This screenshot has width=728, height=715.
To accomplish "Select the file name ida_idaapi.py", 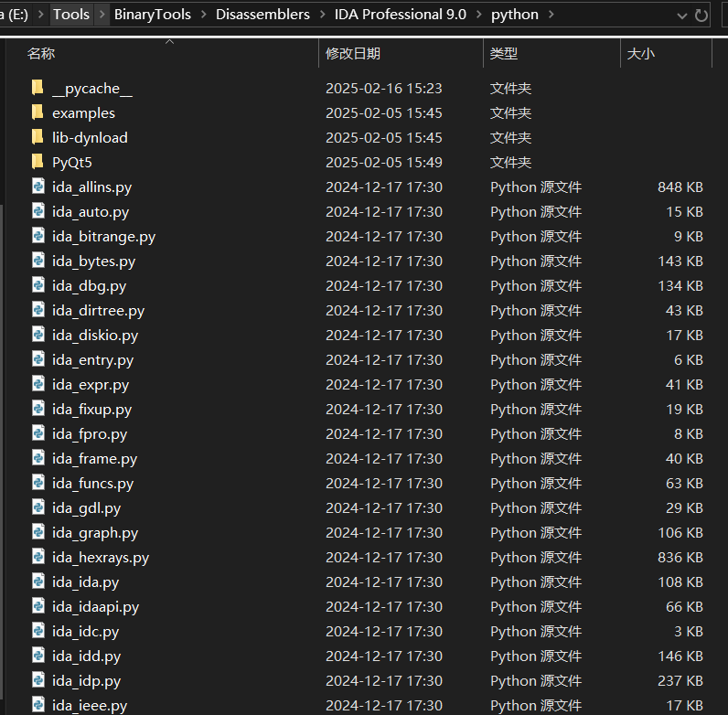I will 96,607.
